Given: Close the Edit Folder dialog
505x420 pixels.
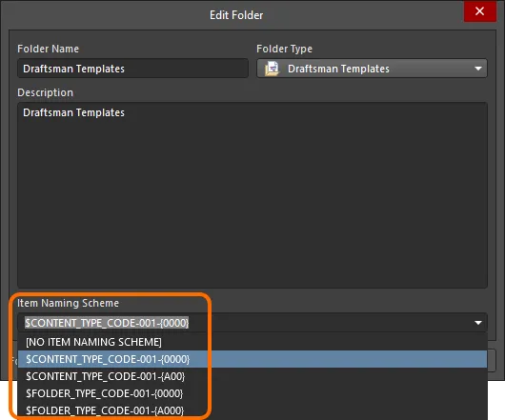Looking at the screenshot, I should [x=479, y=11].
